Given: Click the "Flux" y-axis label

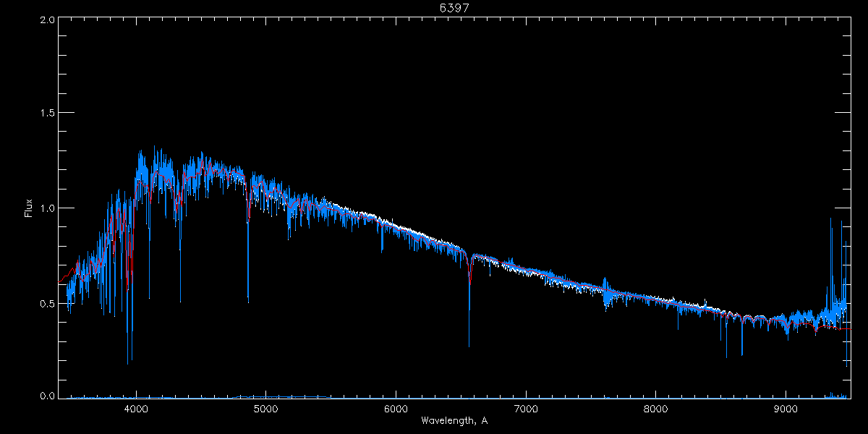Looking at the screenshot, I should point(29,208).
